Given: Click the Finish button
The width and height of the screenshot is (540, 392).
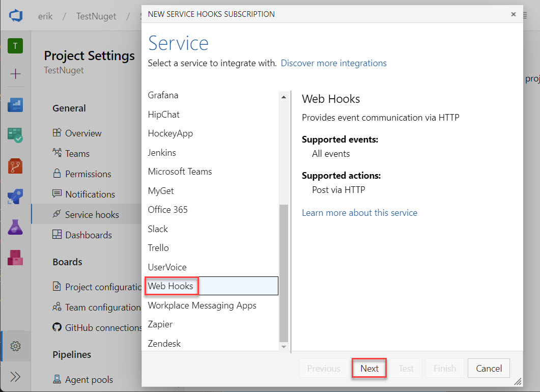Looking at the screenshot, I should pos(445,369).
